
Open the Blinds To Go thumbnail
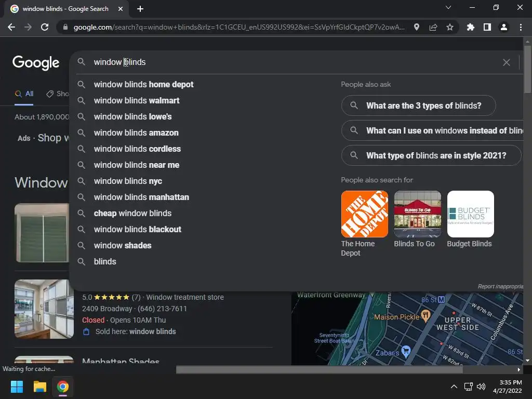click(418, 214)
